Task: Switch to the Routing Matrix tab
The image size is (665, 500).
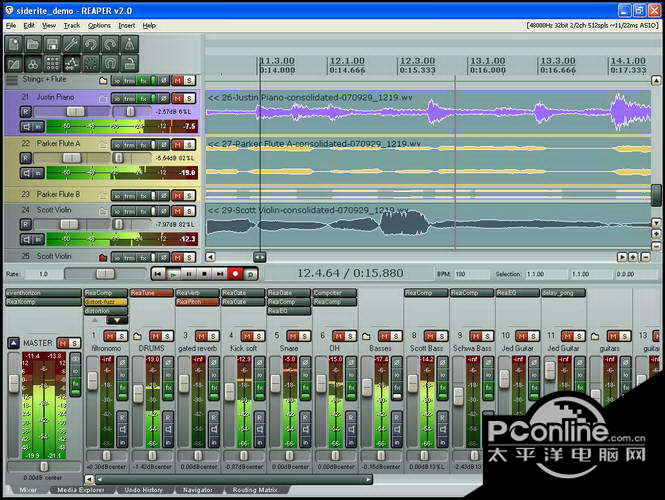Action: click(253, 491)
